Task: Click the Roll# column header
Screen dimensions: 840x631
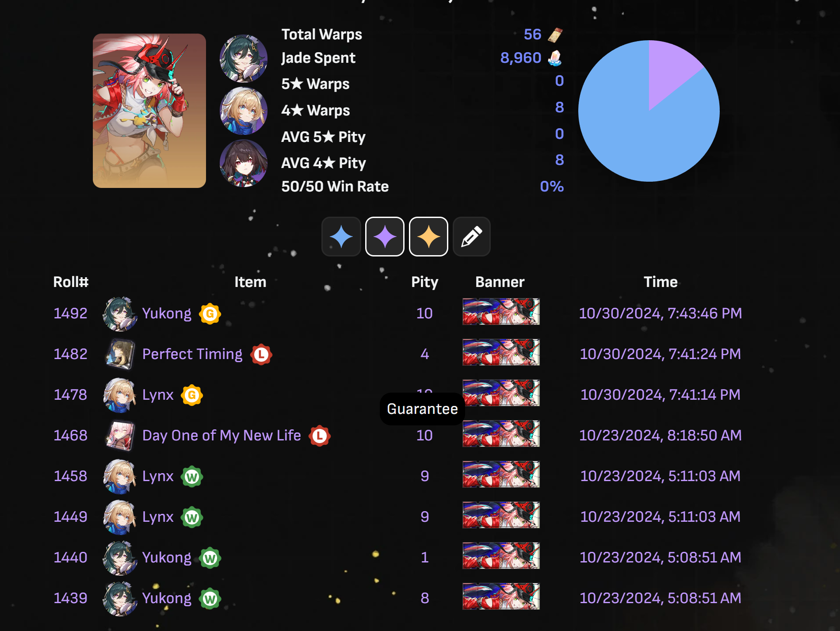Action: [71, 282]
